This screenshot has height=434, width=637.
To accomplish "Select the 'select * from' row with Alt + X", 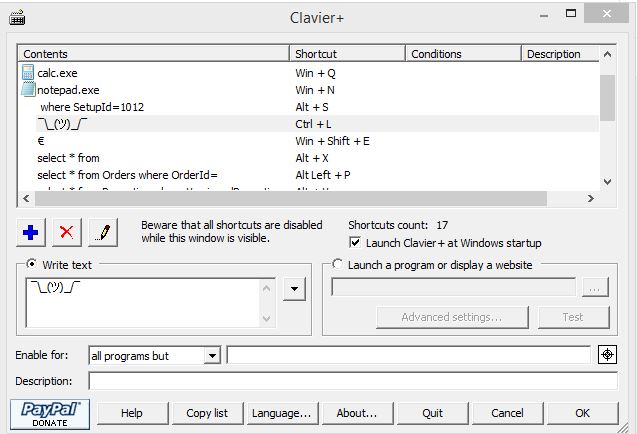I will click(309, 158).
